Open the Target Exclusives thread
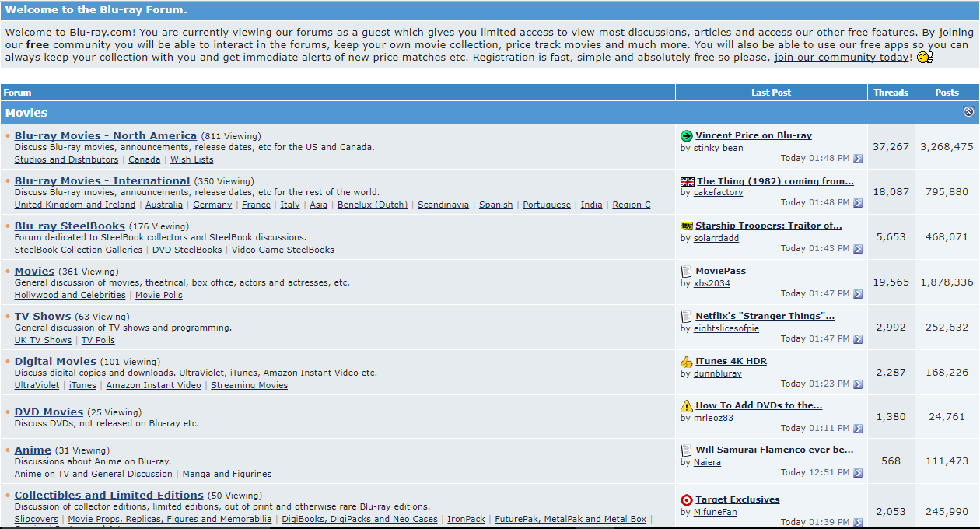The image size is (980, 529). coord(737,499)
